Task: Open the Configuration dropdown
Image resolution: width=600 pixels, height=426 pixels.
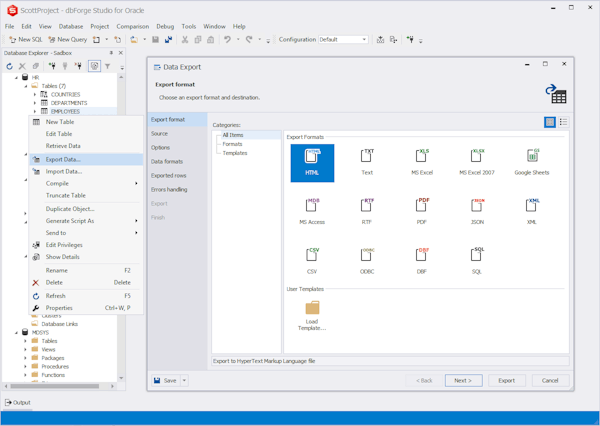Action: (364, 39)
